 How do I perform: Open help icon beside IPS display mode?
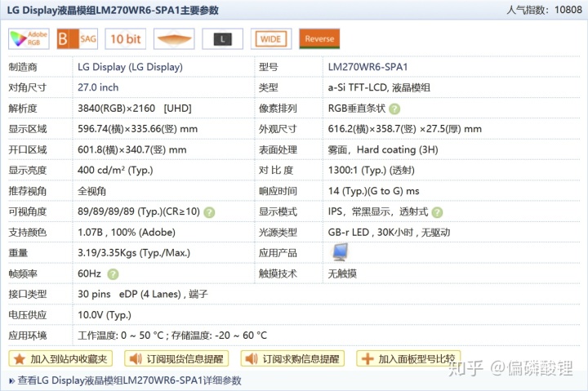(437, 212)
